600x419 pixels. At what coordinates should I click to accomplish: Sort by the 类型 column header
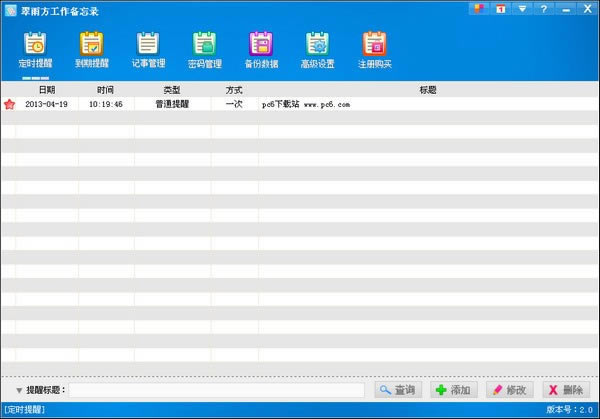click(172, 90)
